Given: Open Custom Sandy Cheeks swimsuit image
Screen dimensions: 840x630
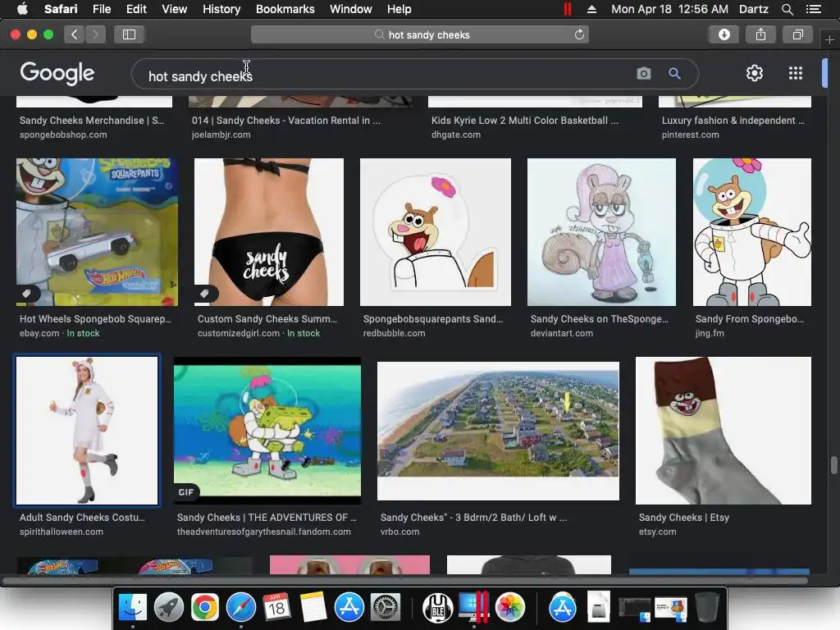Looking at the screenshot, I should (269, 232).
